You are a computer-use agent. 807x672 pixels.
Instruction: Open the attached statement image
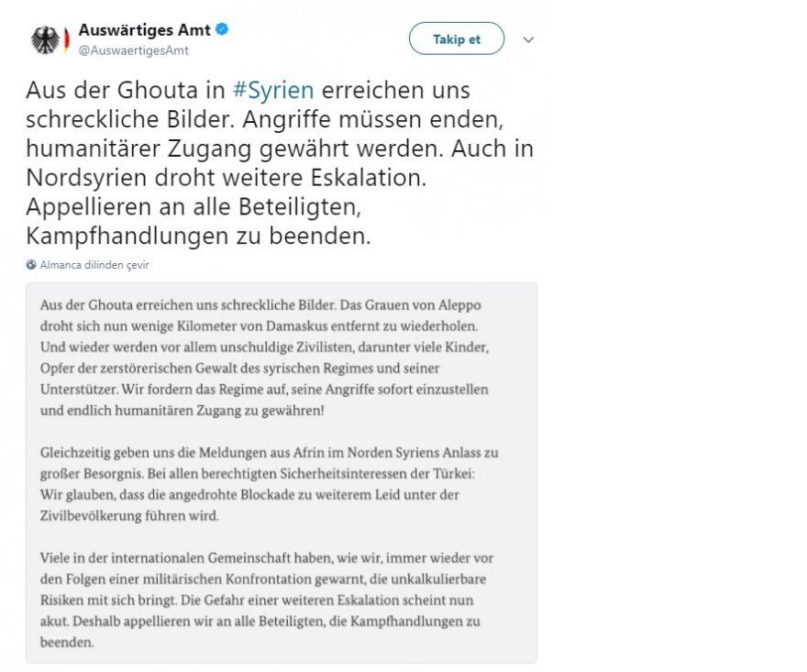click(x=282, y=472)
